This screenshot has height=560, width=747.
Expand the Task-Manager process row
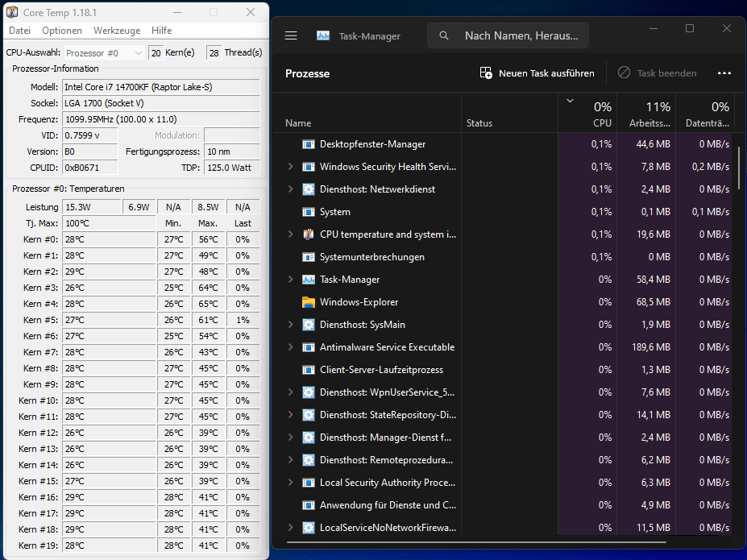[291, 280]
